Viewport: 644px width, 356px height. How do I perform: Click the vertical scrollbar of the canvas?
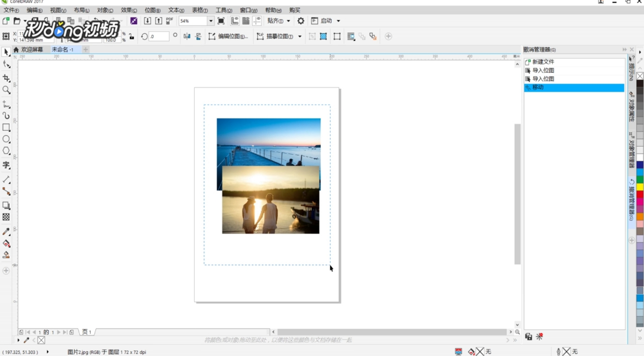click(517, 193)
